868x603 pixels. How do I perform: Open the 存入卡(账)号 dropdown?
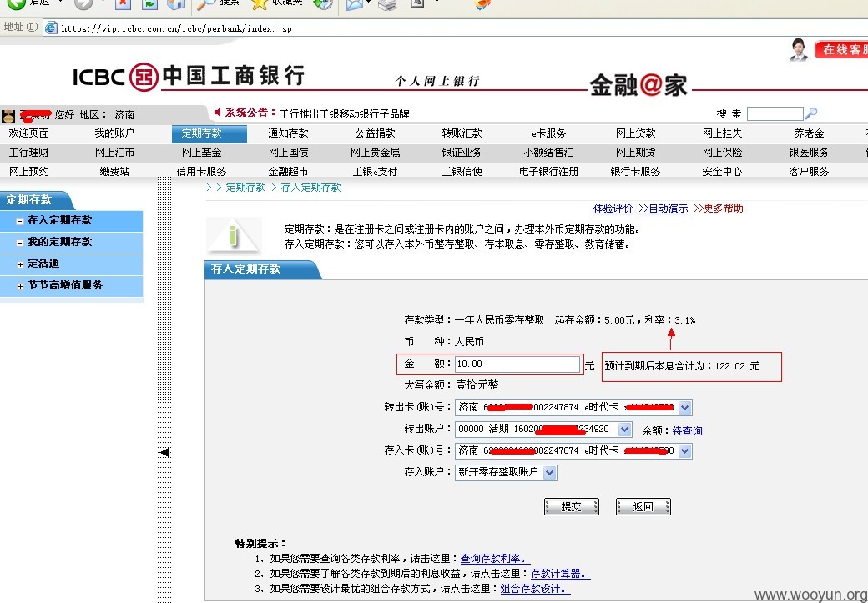(x=684, y=451)
